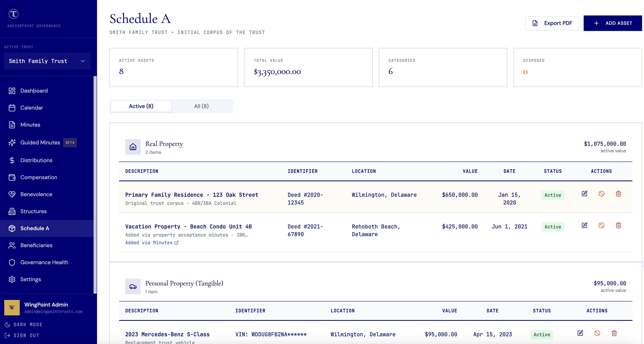644x344 pixels.
Task: Click the Compensation wallet icon
Action: 12,177
